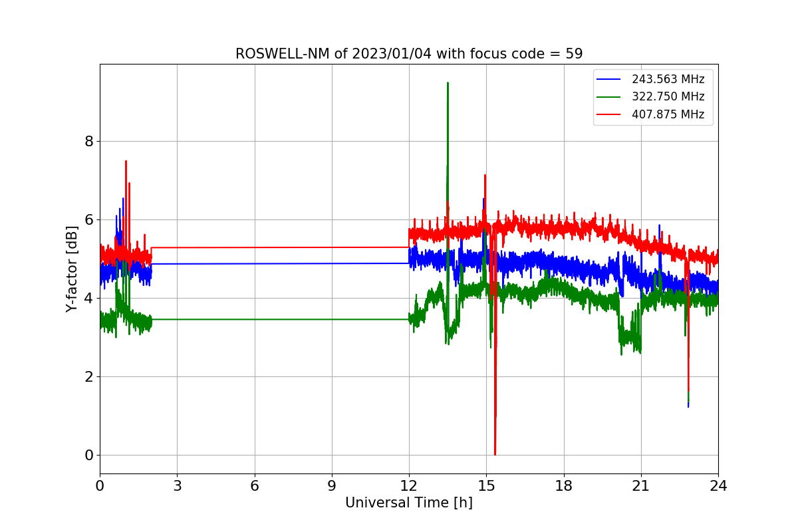Click the green line sample in legend

pyautogui.click(x=609, y=96)
